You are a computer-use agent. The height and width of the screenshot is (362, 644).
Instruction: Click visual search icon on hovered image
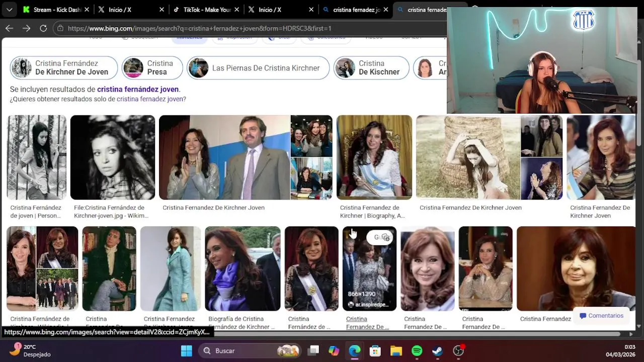coord(385,237)
